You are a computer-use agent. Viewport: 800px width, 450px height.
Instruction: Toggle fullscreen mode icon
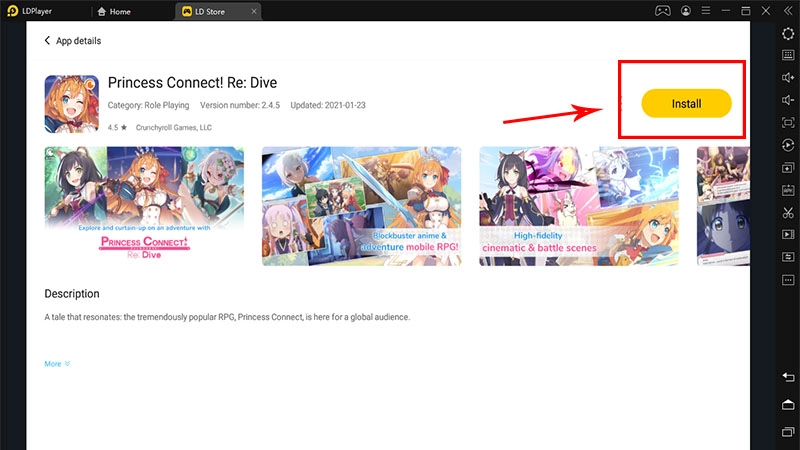point(788,122)
